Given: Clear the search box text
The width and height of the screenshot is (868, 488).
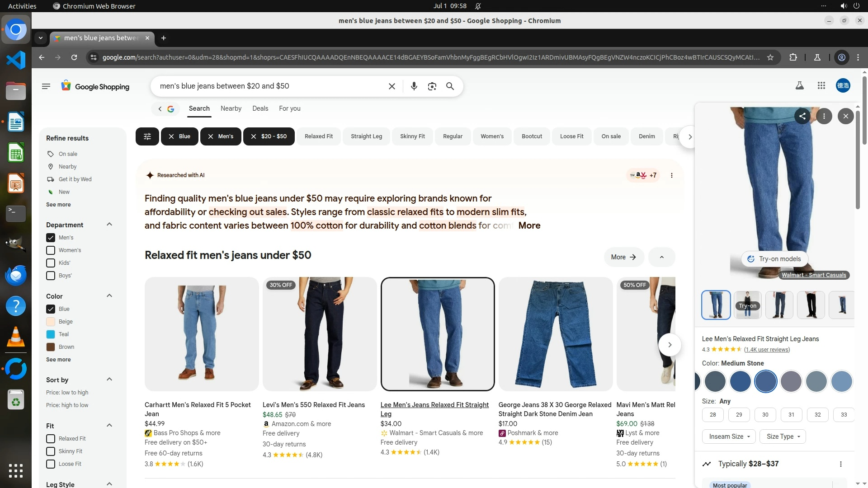Looking at the screenshot, I should click(392, 86).
